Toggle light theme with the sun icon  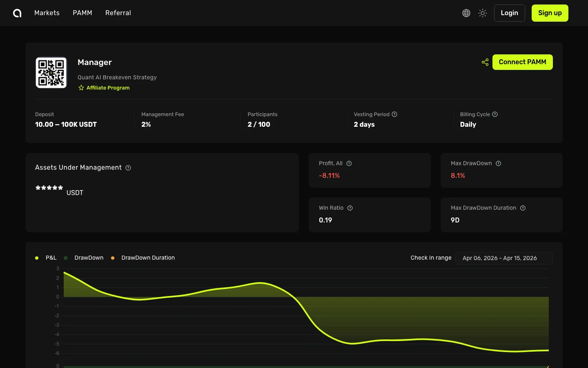point(483,13)
